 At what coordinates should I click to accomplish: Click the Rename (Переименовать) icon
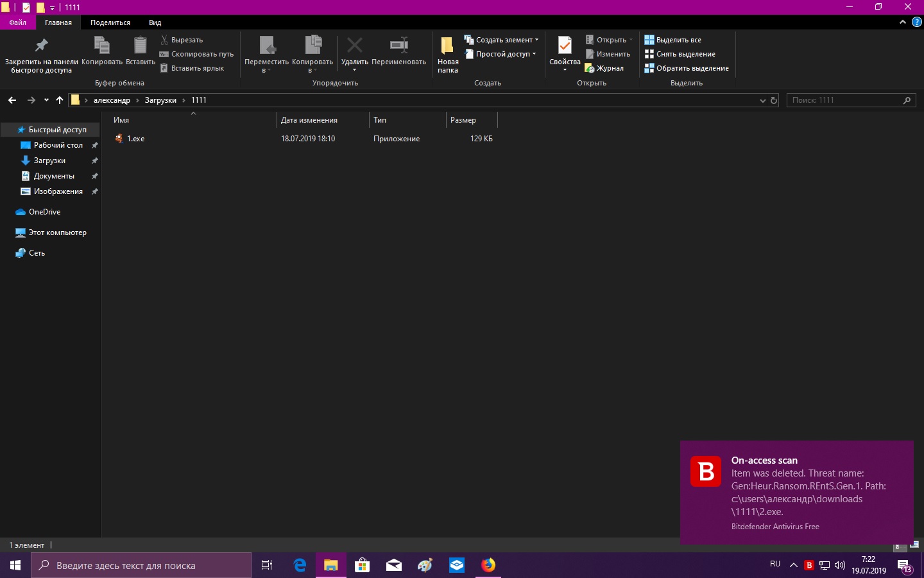tap(398, 46)
